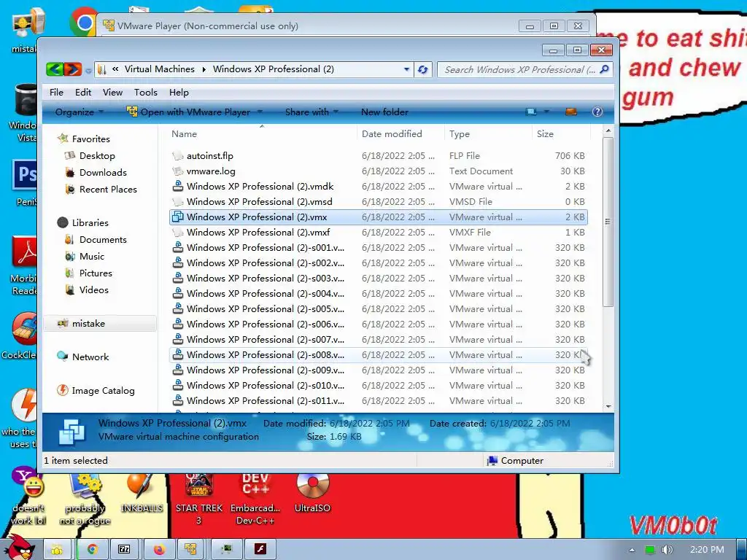
Task: Select the vmware.log file
Action: coord(379,171)
